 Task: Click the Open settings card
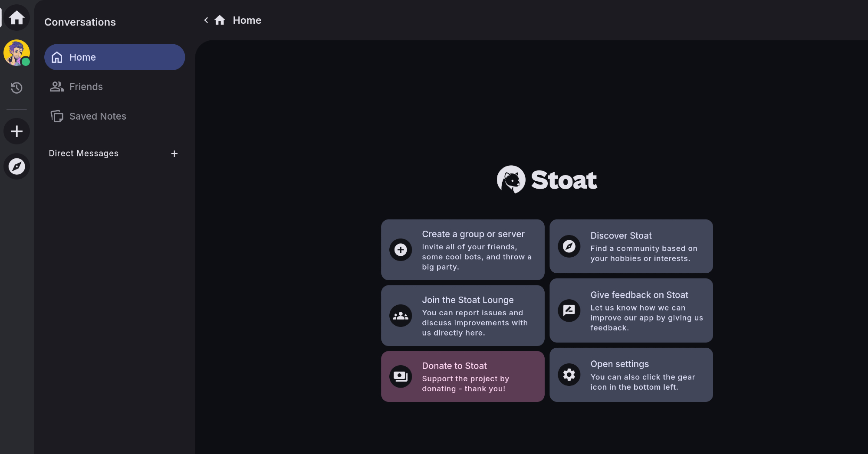631,375
